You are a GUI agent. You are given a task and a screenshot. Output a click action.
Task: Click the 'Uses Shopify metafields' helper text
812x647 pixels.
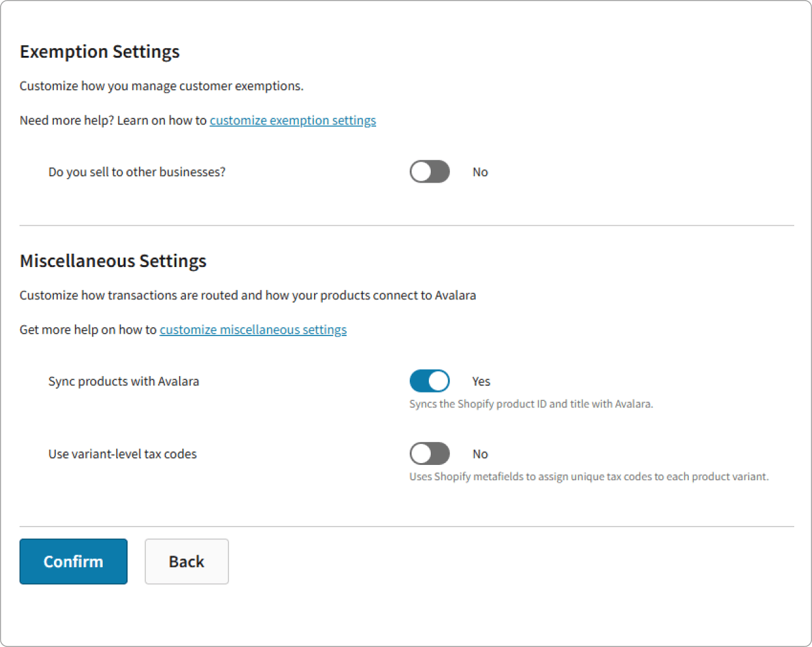pos(589,477)
